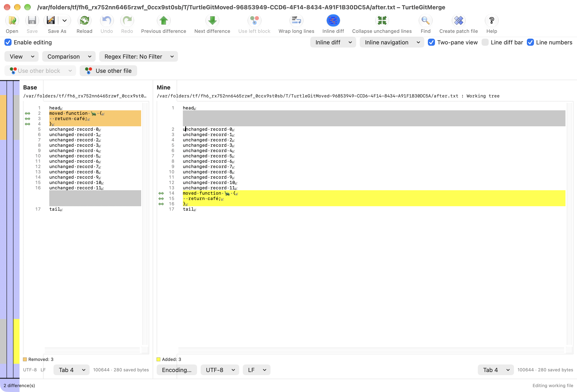Disable Two-pane view
Screen dimensions: 577x392
click(x=431, y=42)
